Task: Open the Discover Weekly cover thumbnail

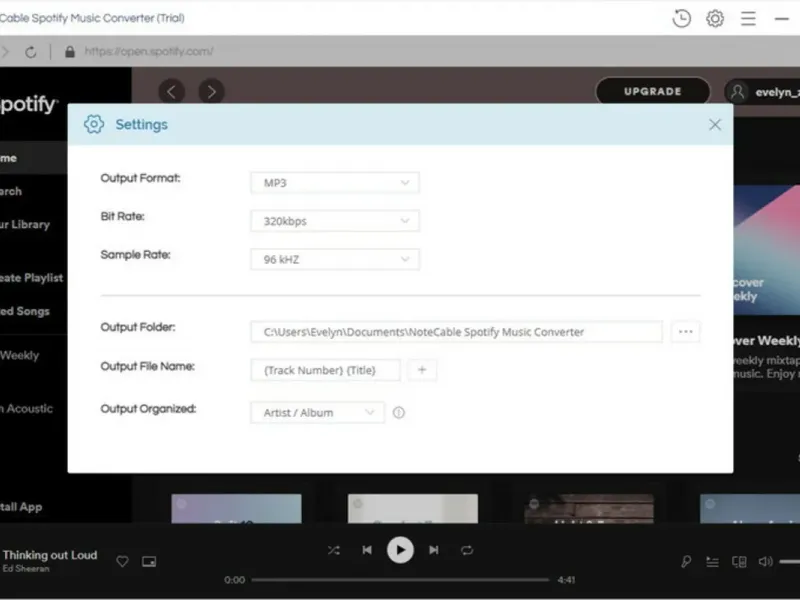Action: (767, 250)
